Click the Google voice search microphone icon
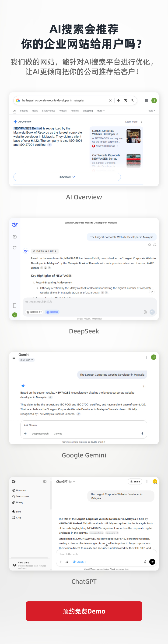168x644 pixels. coord(118,100)
